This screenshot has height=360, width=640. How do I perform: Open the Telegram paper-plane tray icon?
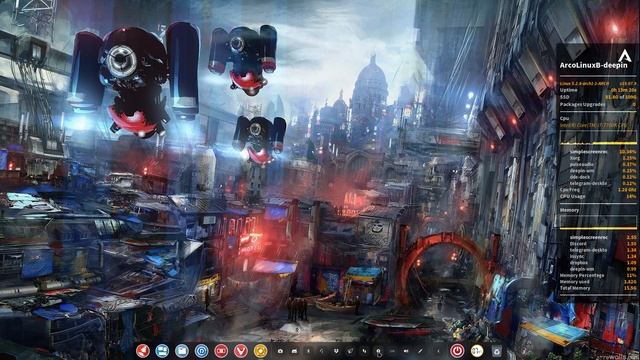point(350,351)
